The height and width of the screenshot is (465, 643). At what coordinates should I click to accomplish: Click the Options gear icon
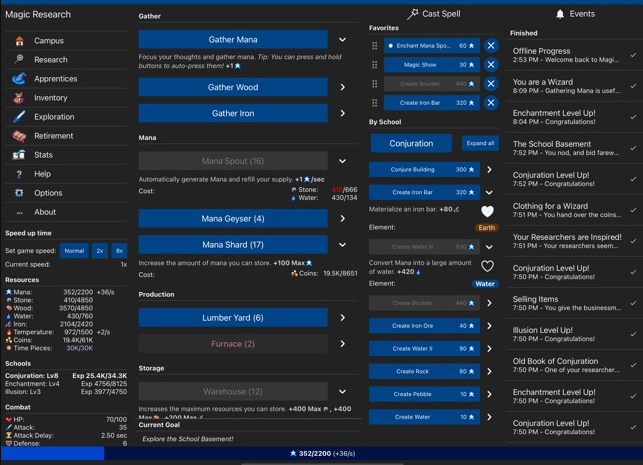19,193
